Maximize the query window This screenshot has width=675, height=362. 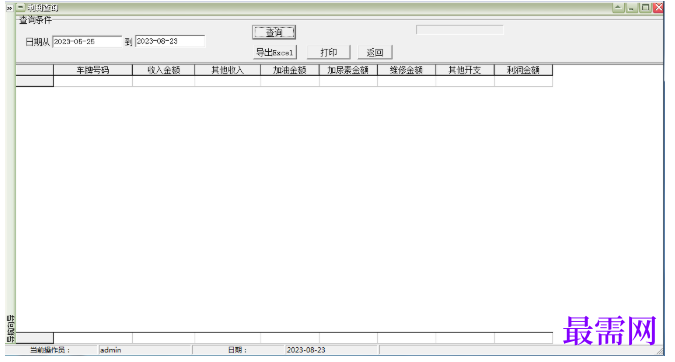pos(645,8)
